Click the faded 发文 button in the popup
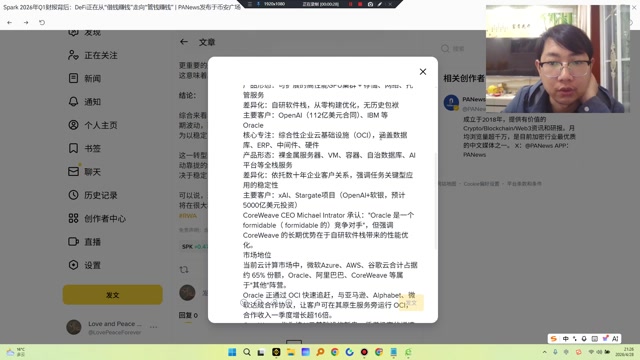 coord(411,303)
